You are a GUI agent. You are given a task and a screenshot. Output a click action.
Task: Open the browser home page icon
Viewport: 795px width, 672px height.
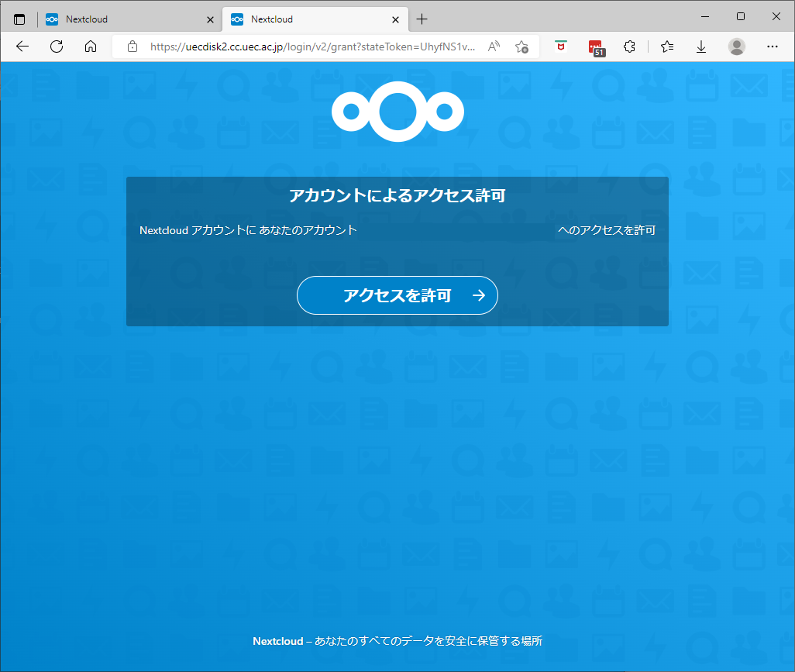[91, 47]
